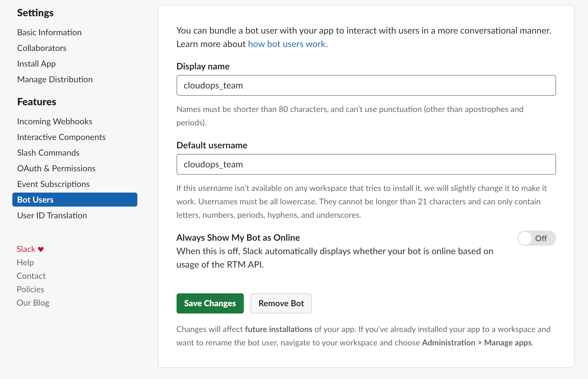
Task: Open Incoming Webhooks feature page
Action: tap(55, 121)
